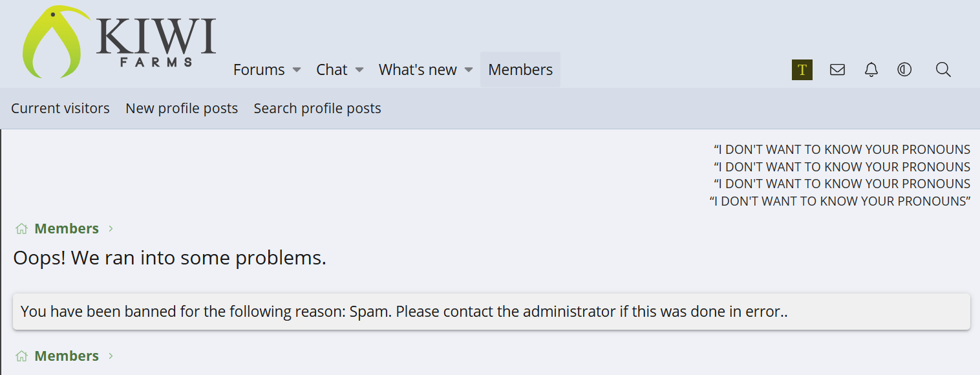
Task: Select the Members navigation tab
Action: 520,70
